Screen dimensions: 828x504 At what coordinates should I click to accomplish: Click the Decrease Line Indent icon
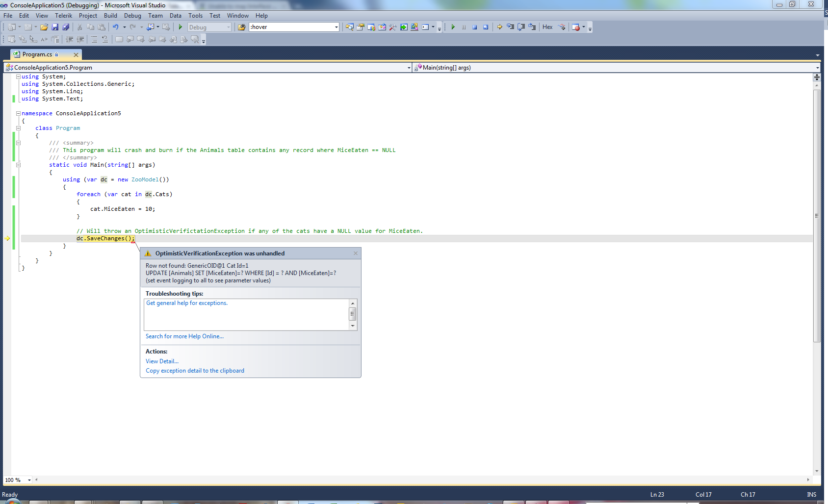coord(70,39)
